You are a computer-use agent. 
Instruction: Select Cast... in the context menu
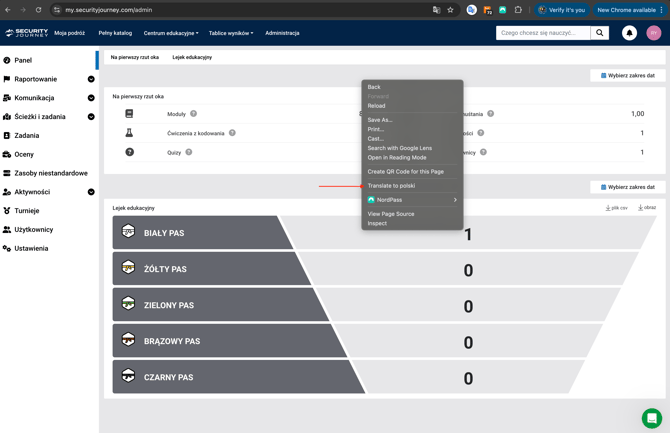click(x=412, y=138)
